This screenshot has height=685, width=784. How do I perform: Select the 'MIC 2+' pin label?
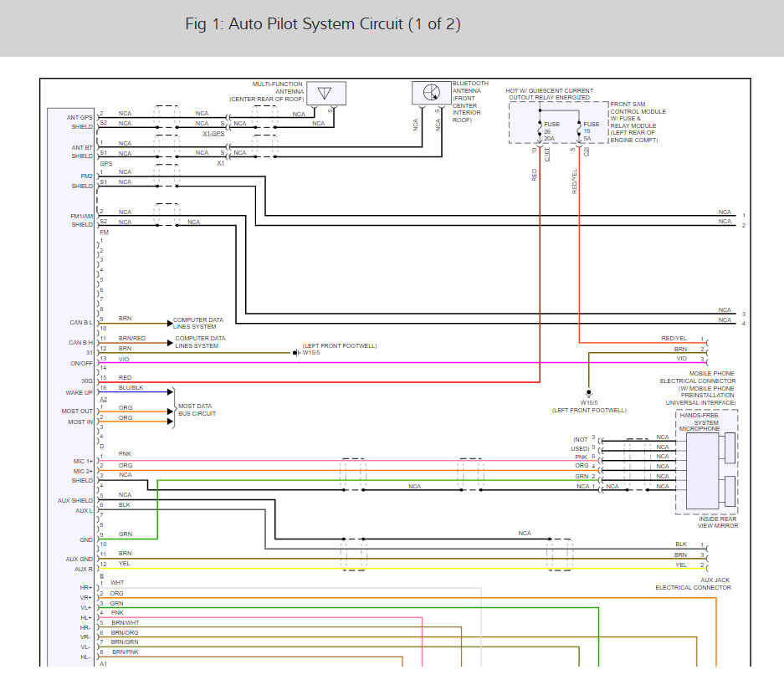[x=83, y=472]
